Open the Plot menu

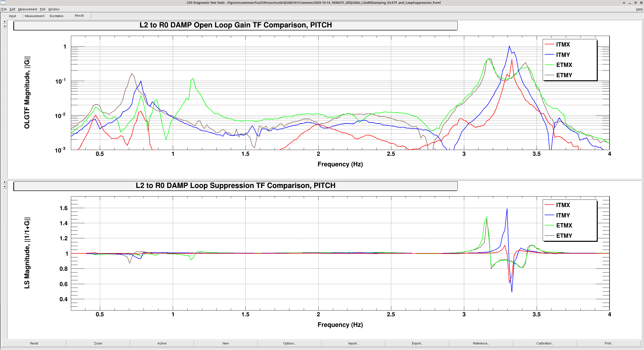42,9
